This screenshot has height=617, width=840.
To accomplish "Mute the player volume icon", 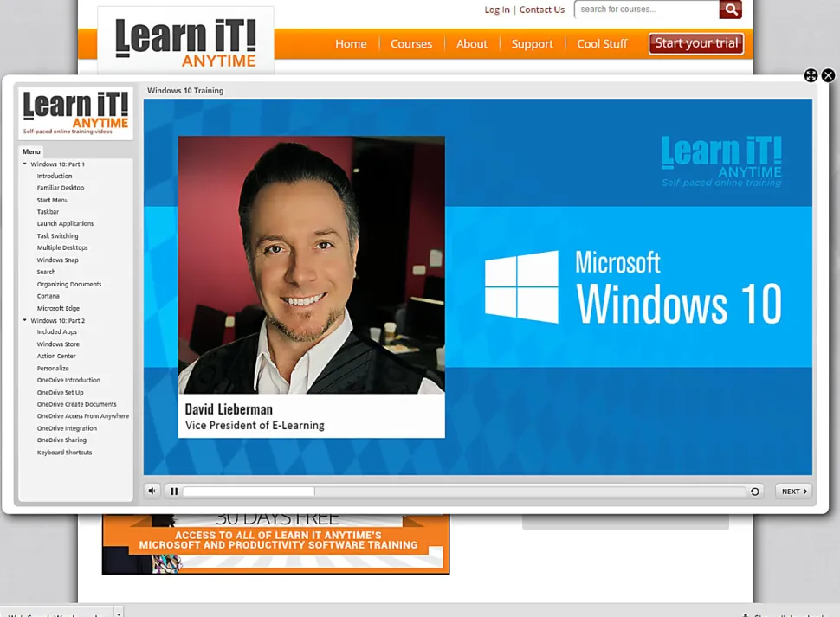I will (x=152, y=491).
